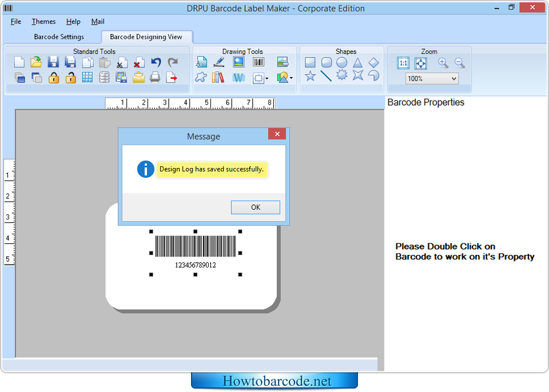Switch to the Barcode Settings tab
549x392 pixels.
pos(59,37)
